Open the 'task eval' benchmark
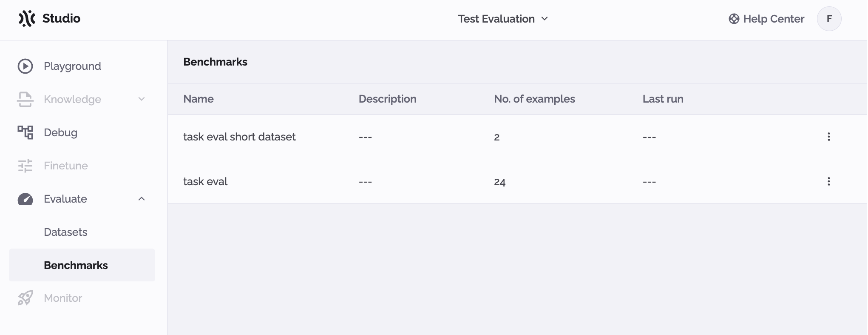868x335 pixels. click(205, 181)
